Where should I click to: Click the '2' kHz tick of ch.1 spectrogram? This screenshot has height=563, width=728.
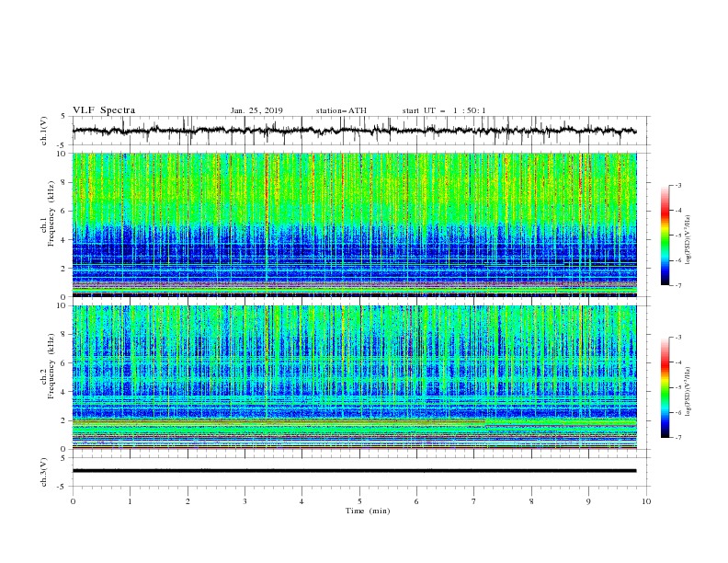65,269
